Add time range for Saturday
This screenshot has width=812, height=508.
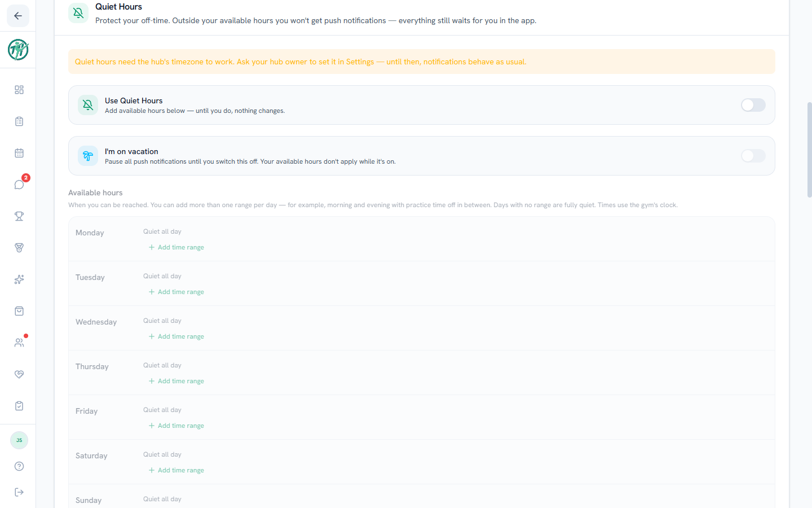[176, 470]
